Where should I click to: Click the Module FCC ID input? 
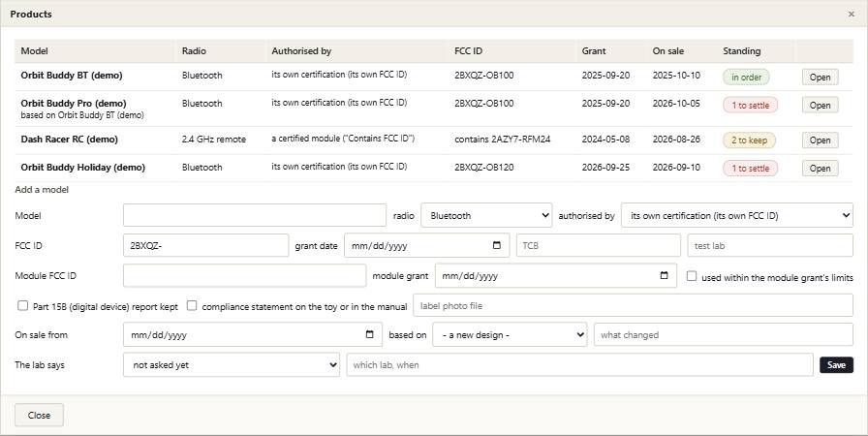pos(245,275)
